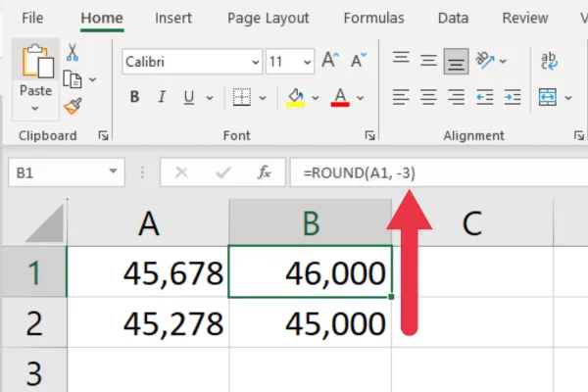
Task: Click the Paste clipboard icon
Action: pyautogui.click(x=36, y=62)
